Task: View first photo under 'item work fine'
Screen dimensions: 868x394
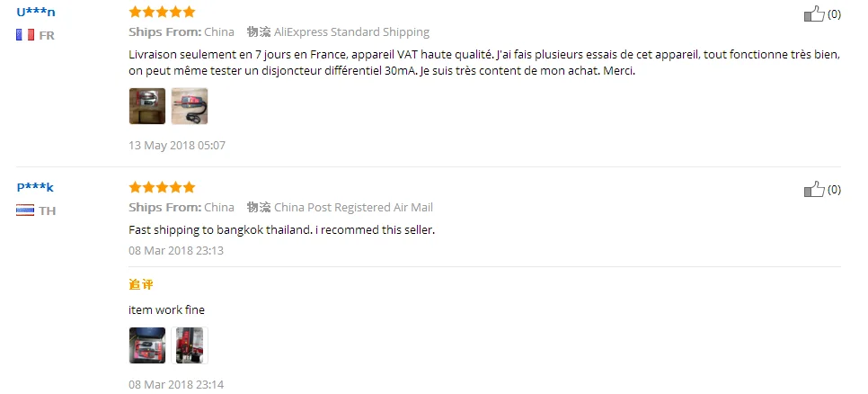Action: tap(147, 345)
